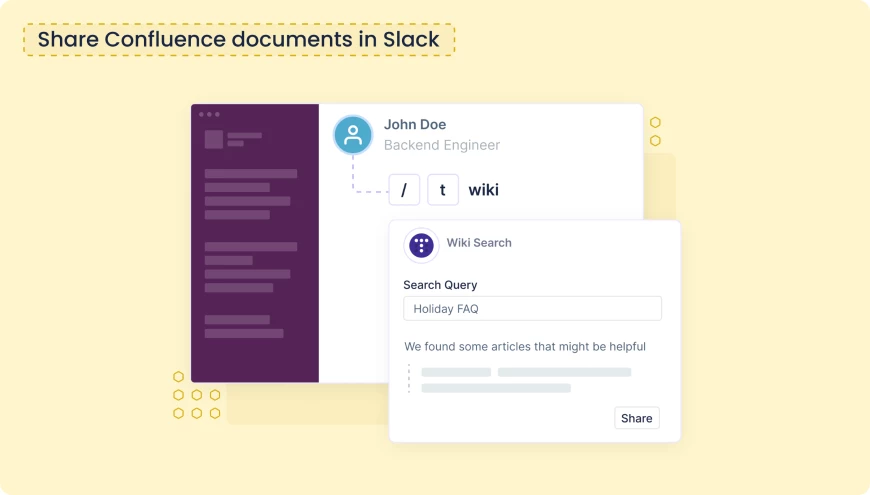Click the Share button

coord(636,418)
